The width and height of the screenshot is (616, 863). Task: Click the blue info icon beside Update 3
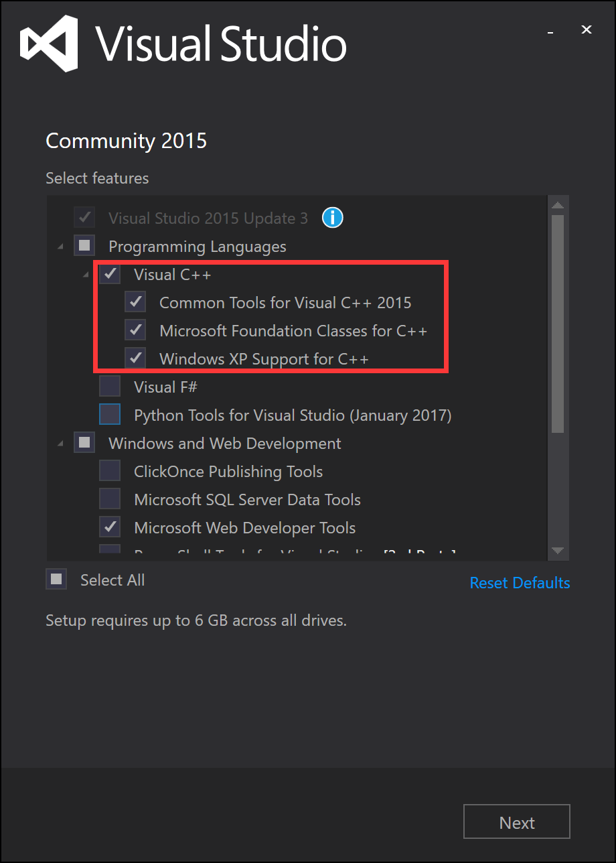point(333,218)
